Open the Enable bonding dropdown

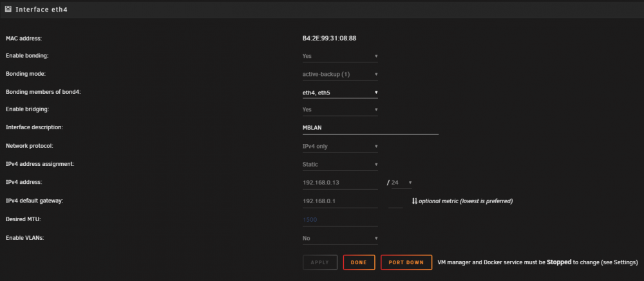340,56
